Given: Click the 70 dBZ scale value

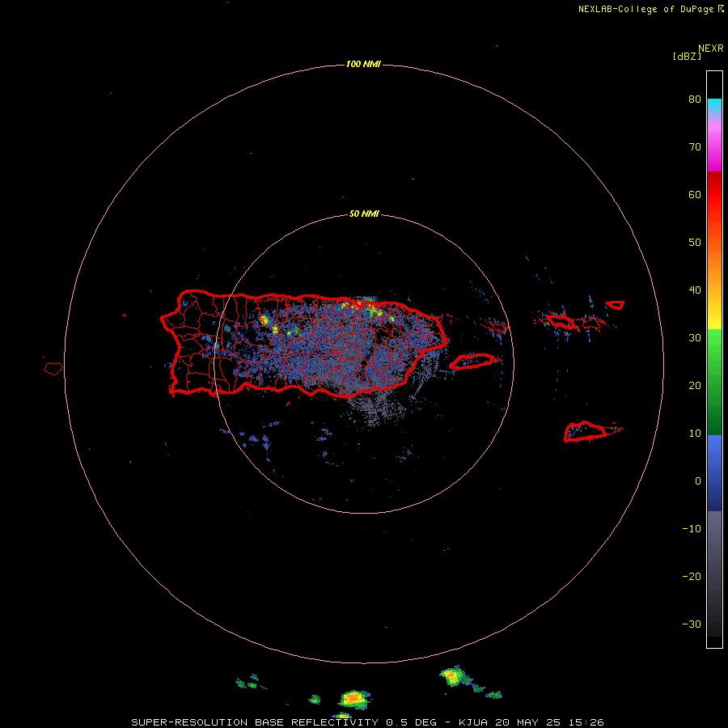Looking at the screenshot, I should tap(695, 147).
